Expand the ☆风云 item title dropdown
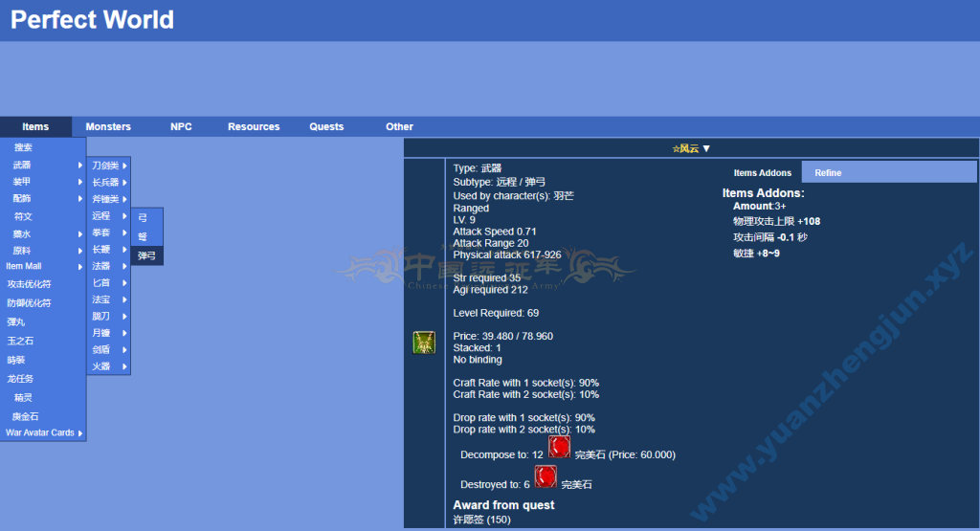 pos(691,148)
